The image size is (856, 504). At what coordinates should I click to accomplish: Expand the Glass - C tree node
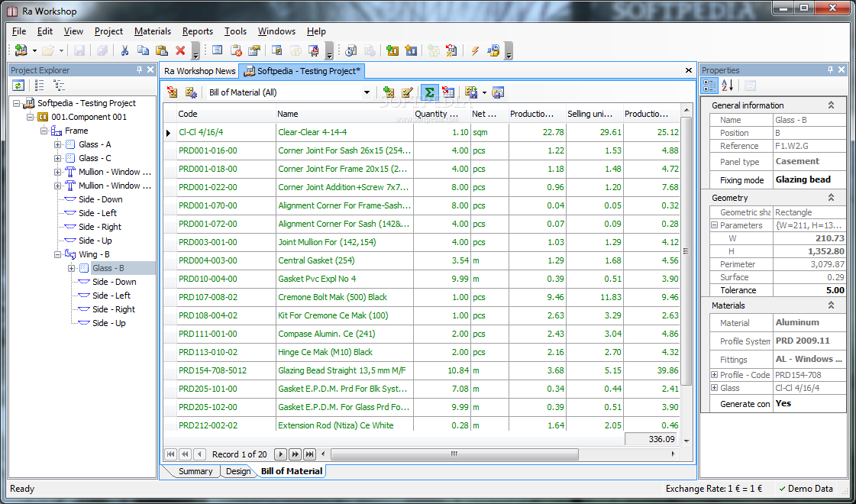click(x=57, y=158)
